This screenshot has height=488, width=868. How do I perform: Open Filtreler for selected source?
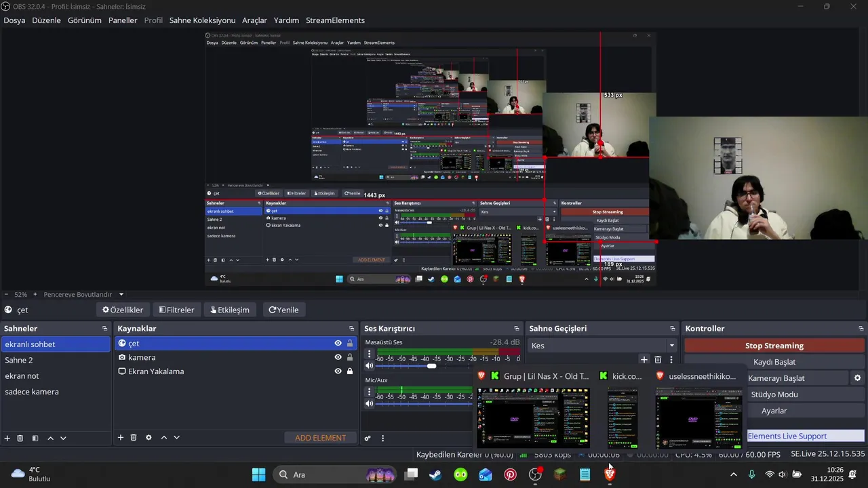(176, 310)
